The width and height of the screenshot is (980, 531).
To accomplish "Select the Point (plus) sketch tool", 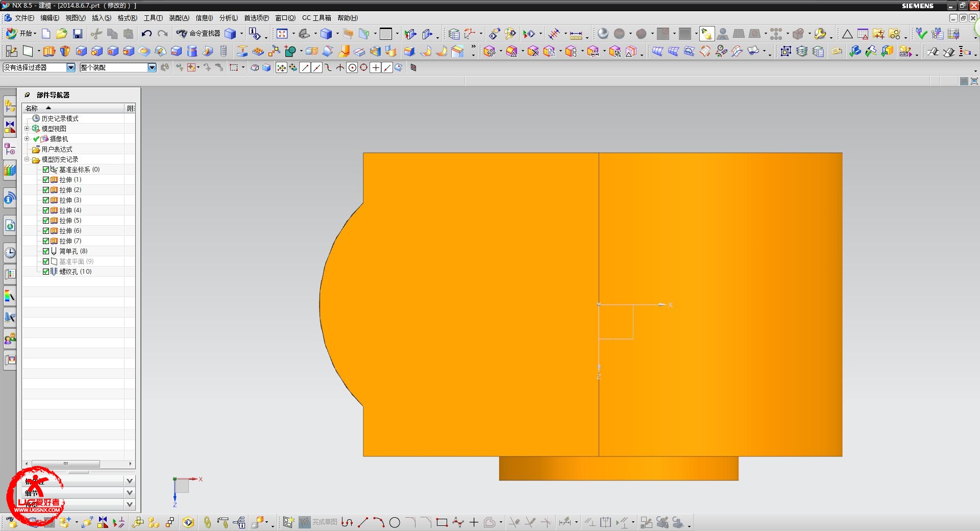I will 474,522.
